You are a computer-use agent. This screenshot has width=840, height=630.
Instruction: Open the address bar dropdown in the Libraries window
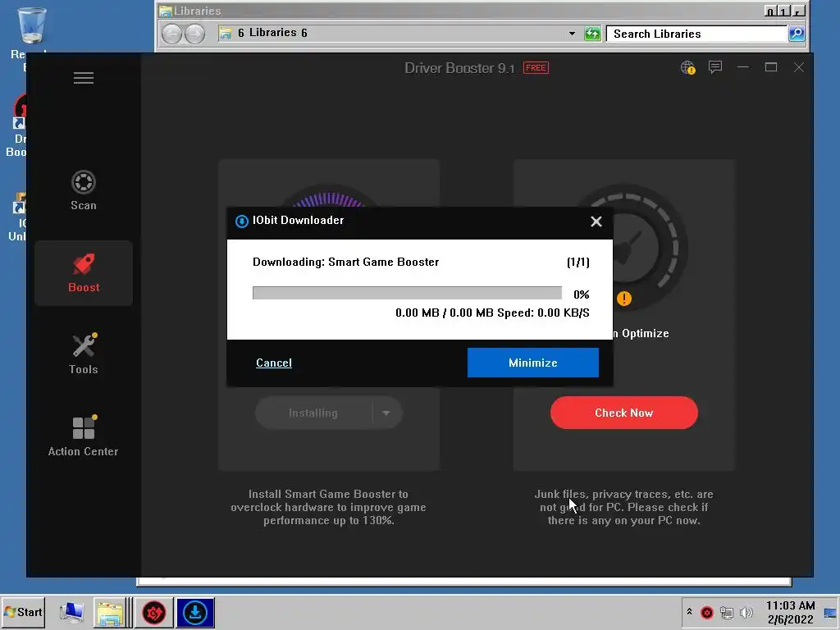coord(572,34)
